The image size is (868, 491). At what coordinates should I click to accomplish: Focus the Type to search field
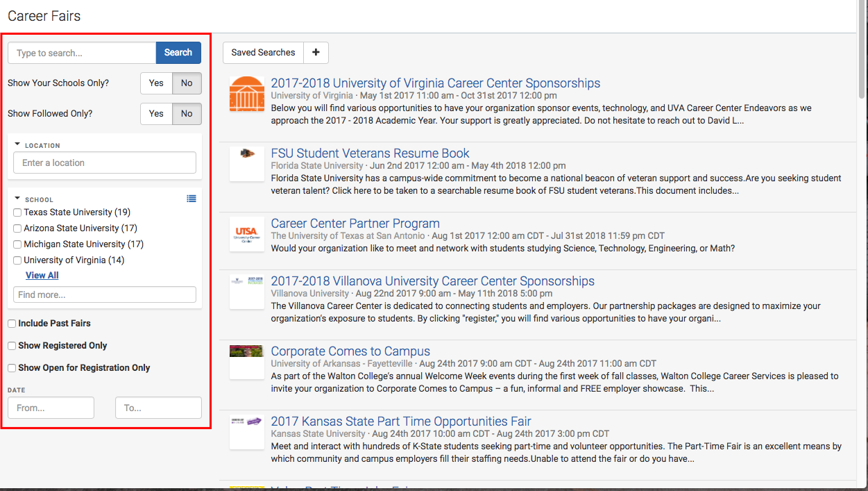click(82, 53)
